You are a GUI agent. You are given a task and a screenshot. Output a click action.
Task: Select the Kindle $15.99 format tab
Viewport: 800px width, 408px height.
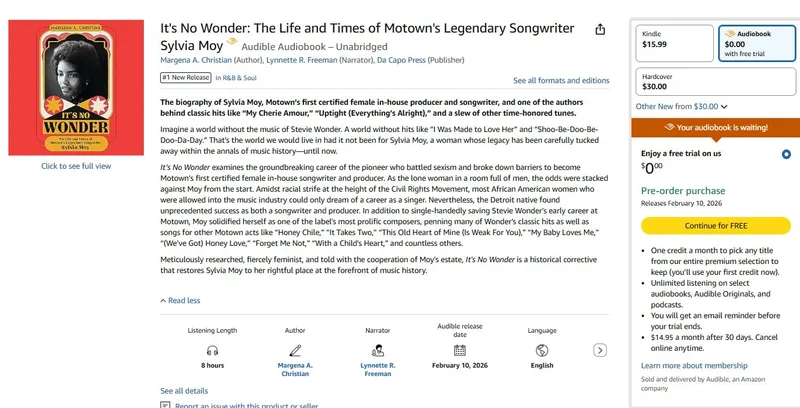(x=674, y=43)
